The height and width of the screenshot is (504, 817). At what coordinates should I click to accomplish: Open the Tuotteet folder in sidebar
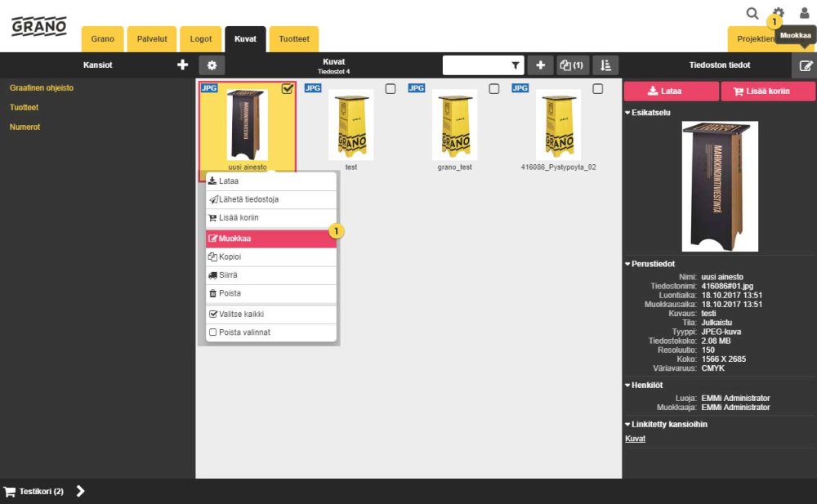24,107
